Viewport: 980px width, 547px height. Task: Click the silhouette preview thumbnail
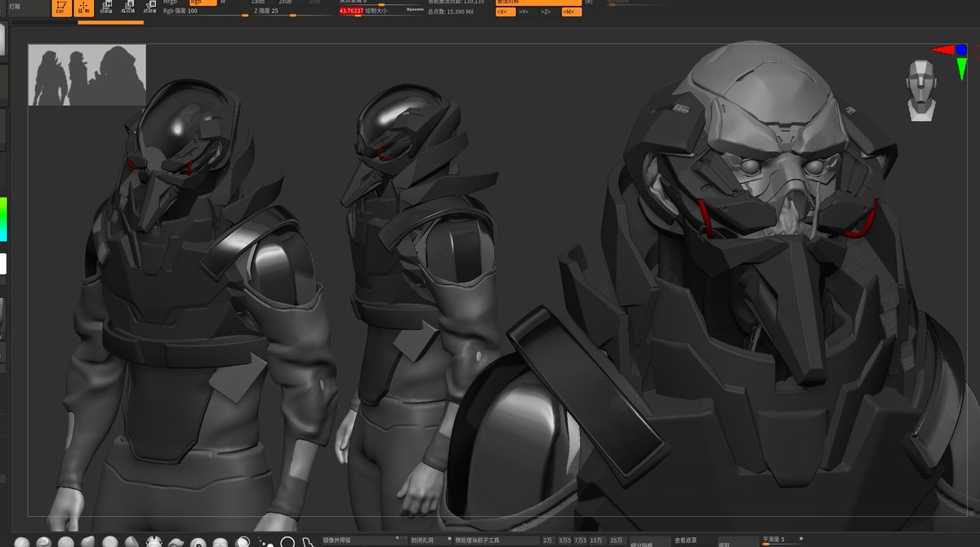click(x=87, y=75)
